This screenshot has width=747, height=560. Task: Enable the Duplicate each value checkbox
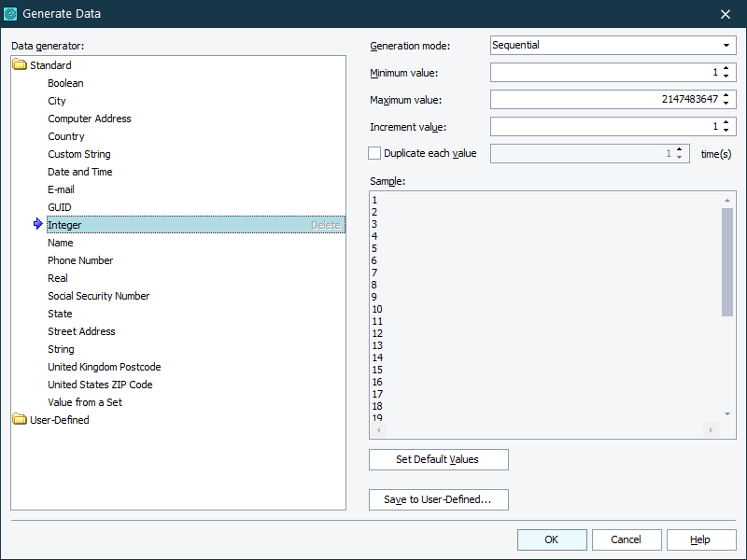coord(374,153)
